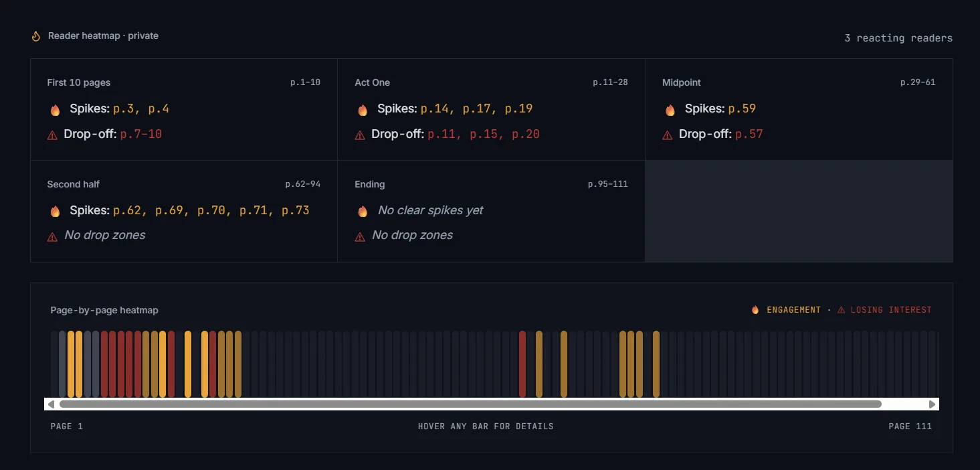The image size is (980, 470).
Task: Click the 'p.62–94' page range label
Action: pos(303,184)
